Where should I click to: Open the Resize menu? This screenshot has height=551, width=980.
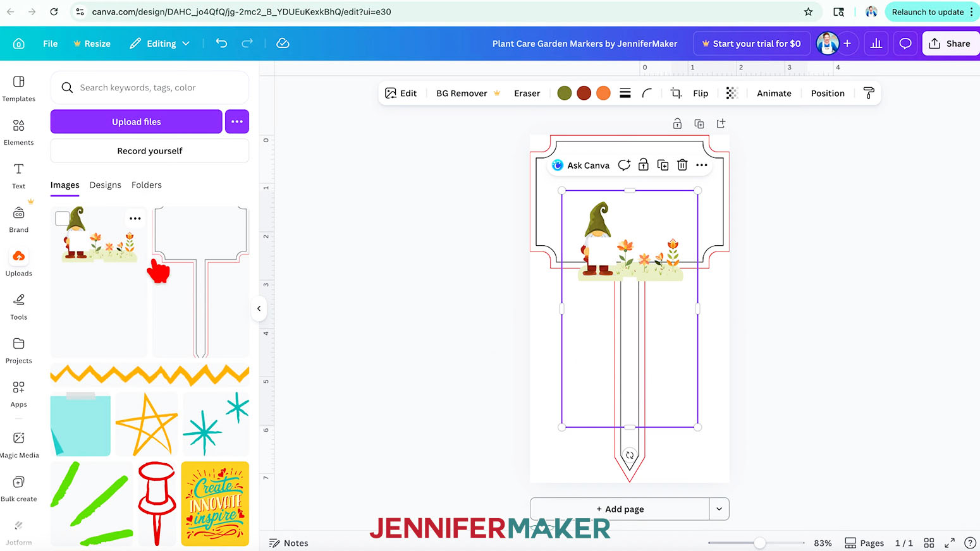coord(92,44)
